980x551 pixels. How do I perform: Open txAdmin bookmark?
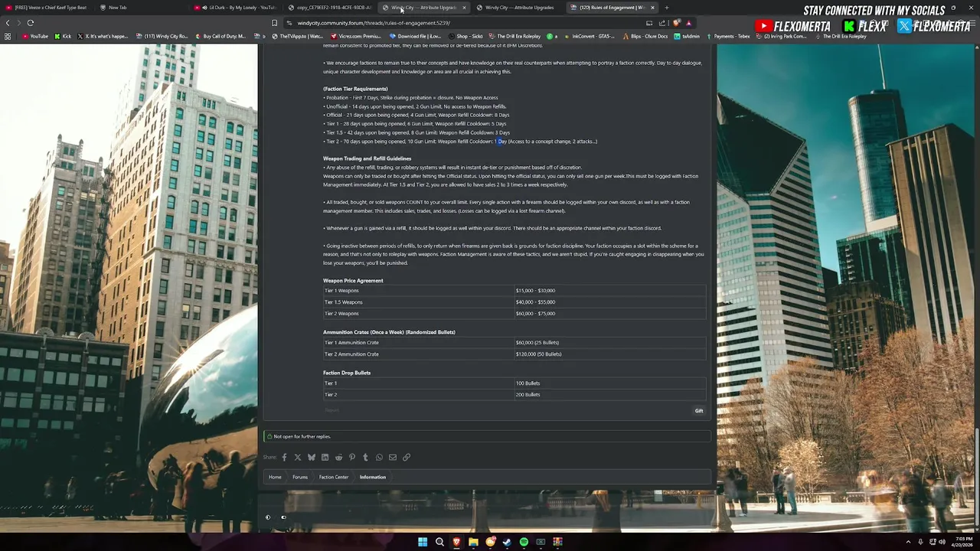(x=687, y=36)
